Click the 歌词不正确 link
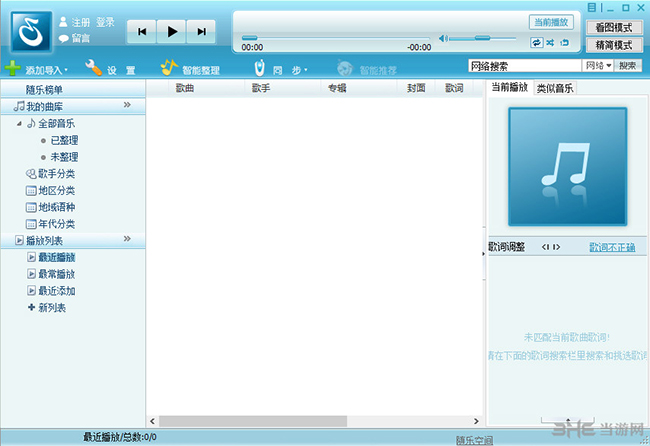 coord(611,247)
